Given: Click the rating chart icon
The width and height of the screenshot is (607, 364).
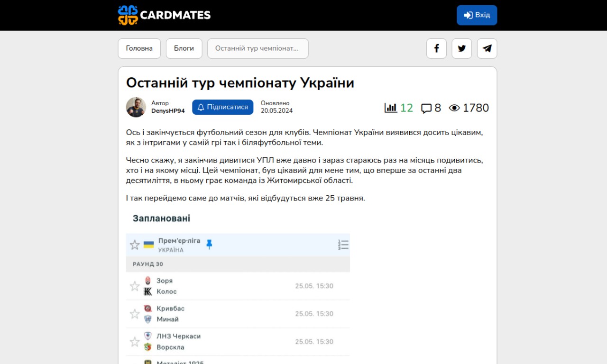Looking at the screenshot, I should click(x=391, y=108).
